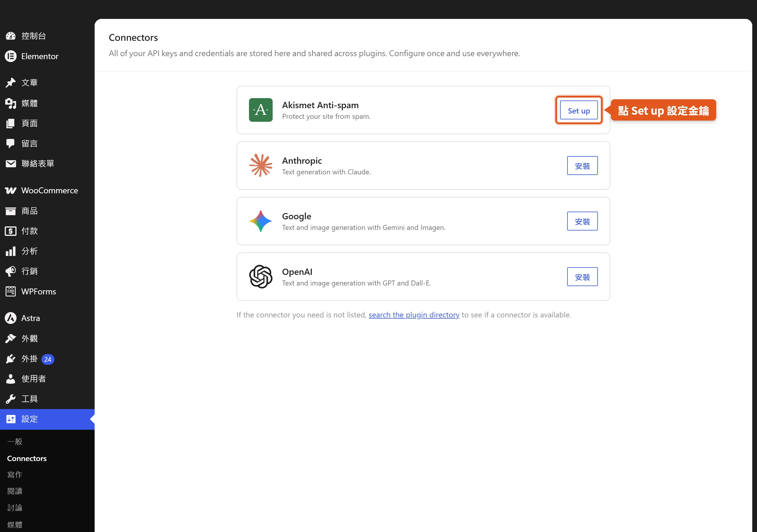Image resolution: width=757 pixels, height=532 pixels.
Task: Open 文章 posts pin icon
Action: pyautogui.click(x=11, y=83)
